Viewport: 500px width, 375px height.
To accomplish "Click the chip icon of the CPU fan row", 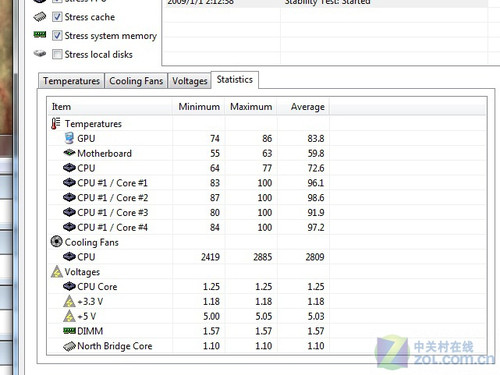I will (69, 257).
